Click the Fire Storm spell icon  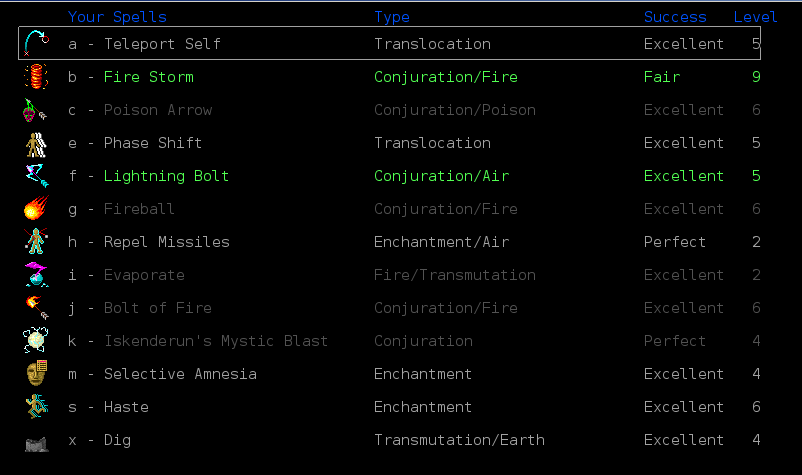(x=36, y=77)
